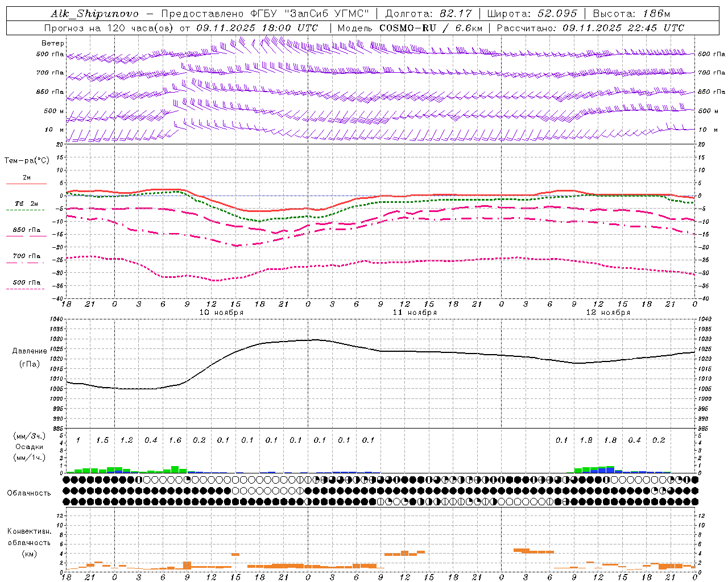
Task: Click the green dotted "Td 2м" legend line
Action: click(26, 210)
